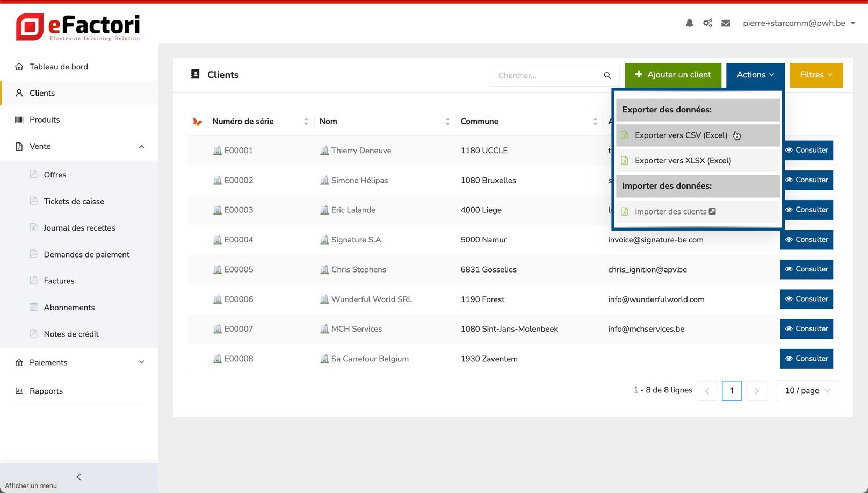Screen dimensions: 868x493
Task: Click the search magnifier icon
Action: [x=607, y=76]
